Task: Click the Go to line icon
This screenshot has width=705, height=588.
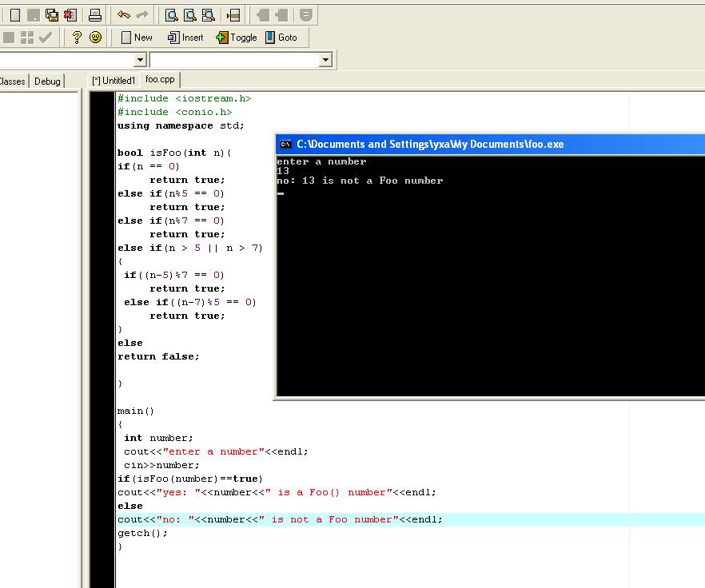Action: [x=233, y=15]
